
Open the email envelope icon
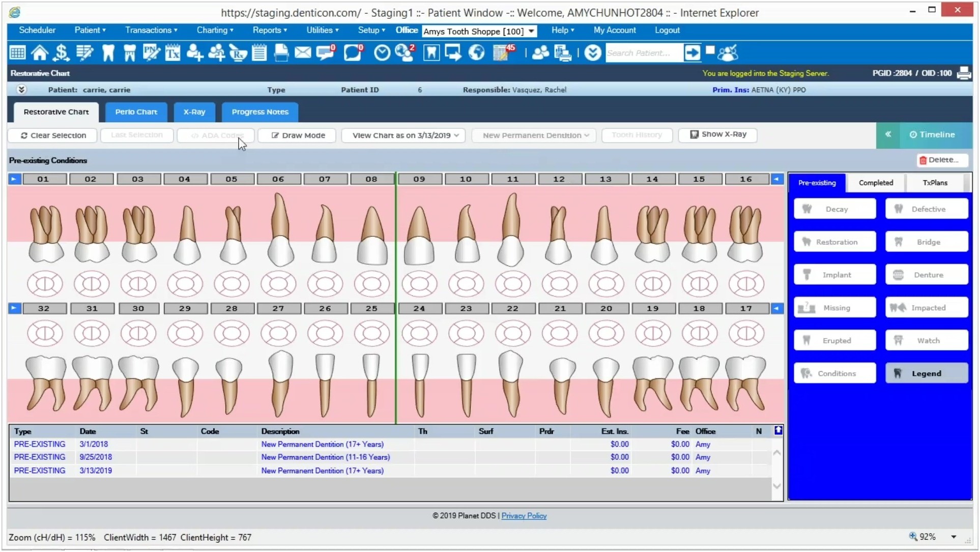click(303, 52)
